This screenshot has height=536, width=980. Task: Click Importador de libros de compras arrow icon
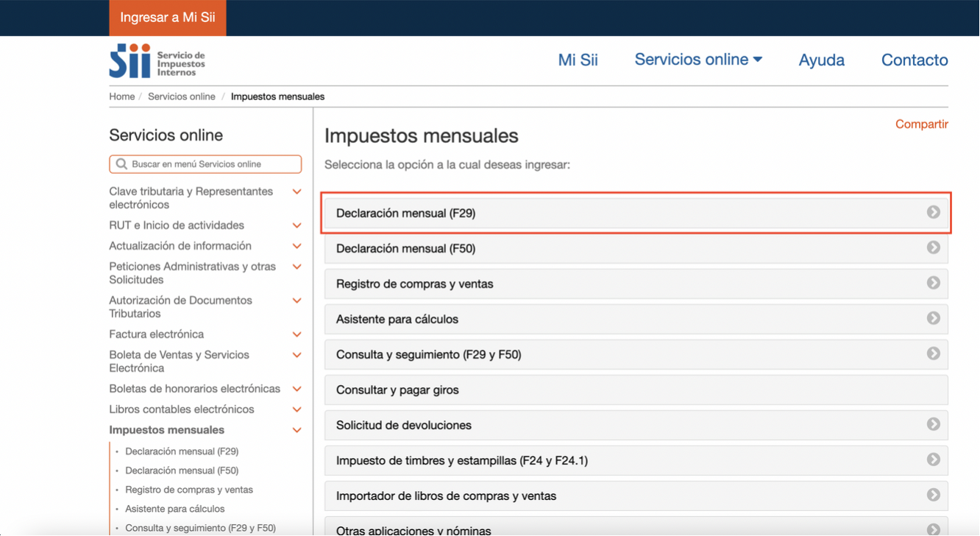tap(934, 496)
